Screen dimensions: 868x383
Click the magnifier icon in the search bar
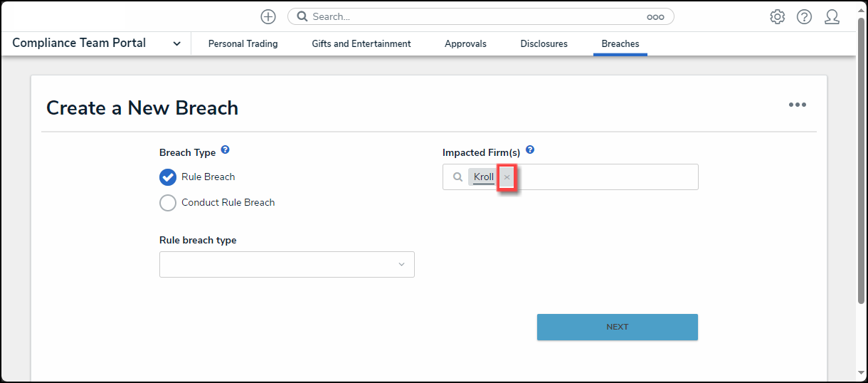pyautogui.click(x=302, y=16)
